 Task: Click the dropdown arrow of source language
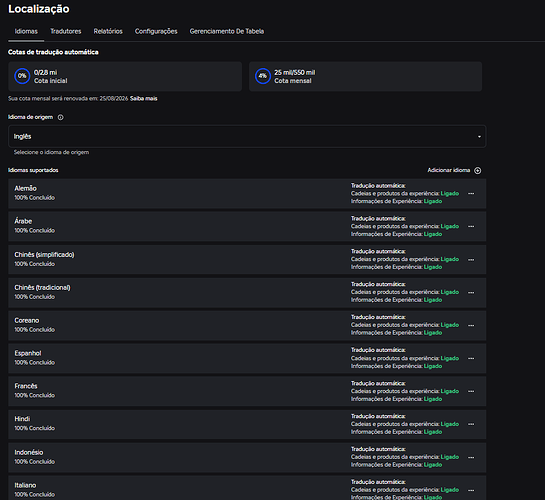coord(479,137)
